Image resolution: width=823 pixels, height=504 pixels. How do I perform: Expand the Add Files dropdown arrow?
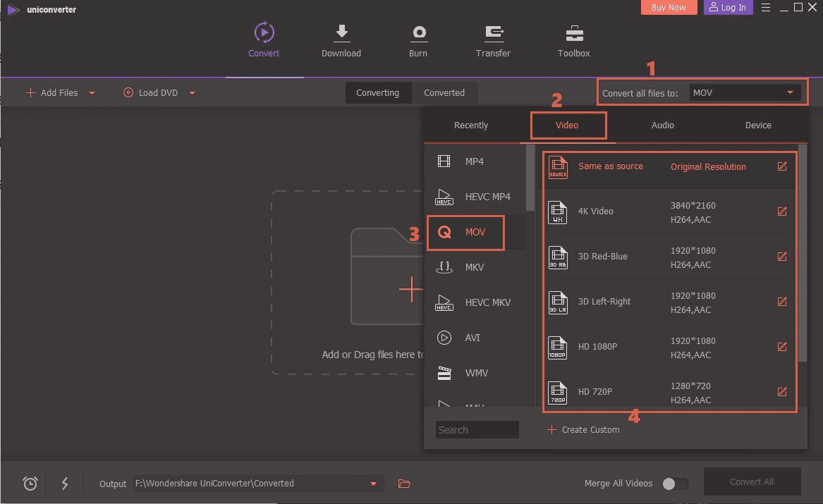click(x=92, y=93)
